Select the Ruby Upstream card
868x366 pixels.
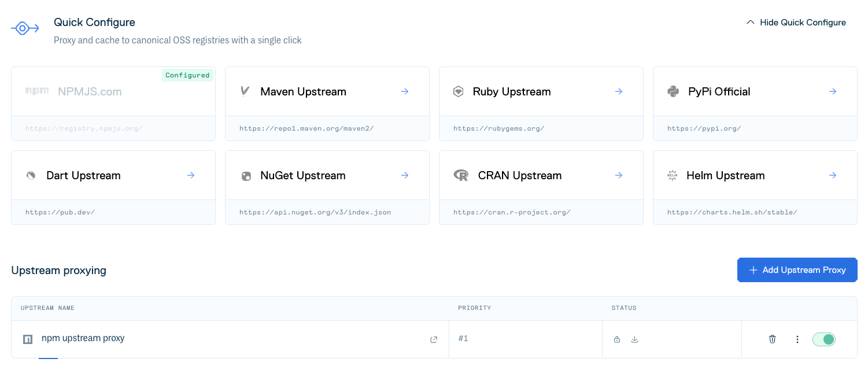(541, 103)
